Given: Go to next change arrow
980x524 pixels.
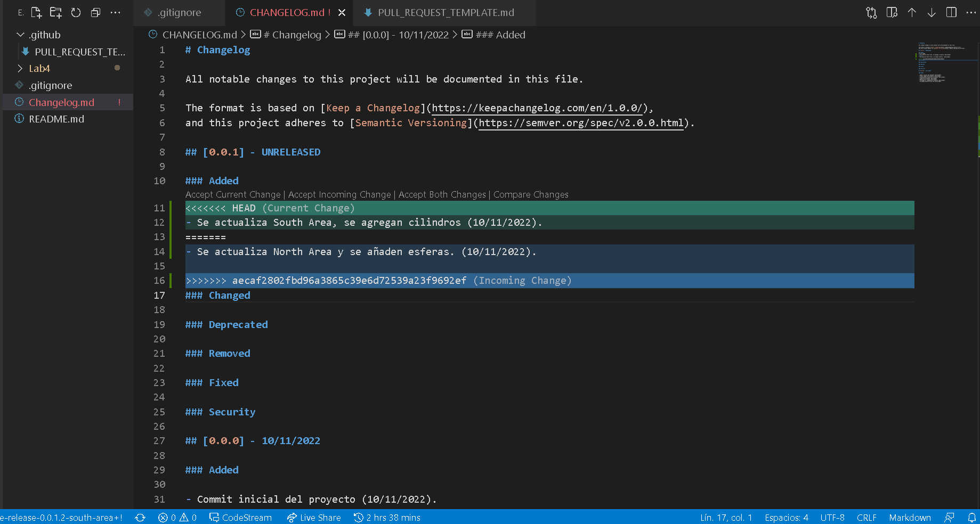Looking at the screenshot, I should tap(932, 12).
